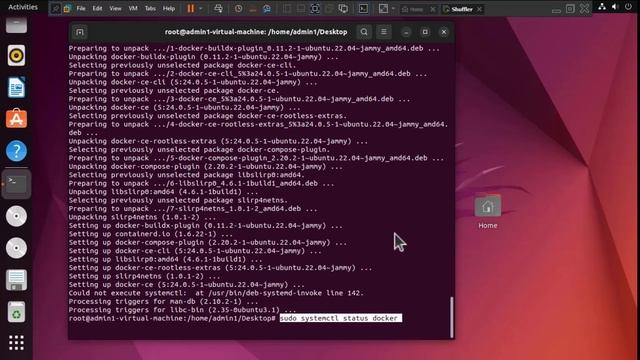Pause the virtual machine
Screen dimensions: 640x360
191,8
